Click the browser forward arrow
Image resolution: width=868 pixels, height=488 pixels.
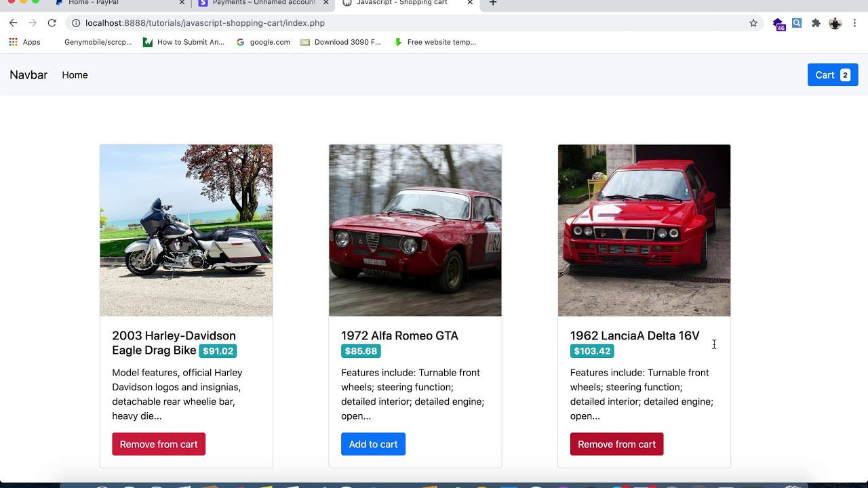33,23
